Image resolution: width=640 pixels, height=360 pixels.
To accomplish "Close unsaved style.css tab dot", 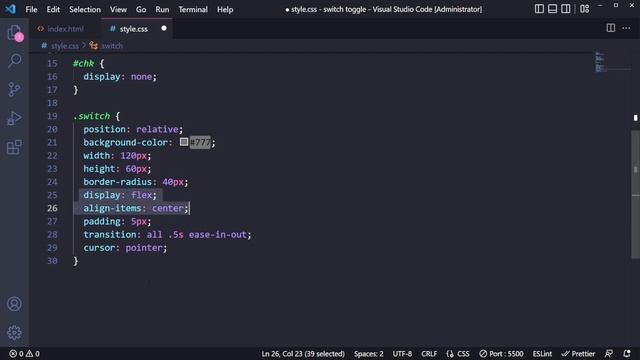I will click(x=164, y=28).
